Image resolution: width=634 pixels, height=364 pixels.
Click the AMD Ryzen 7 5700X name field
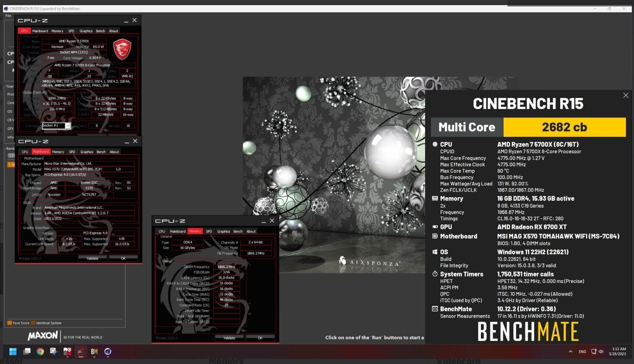(x=74, y=41)
